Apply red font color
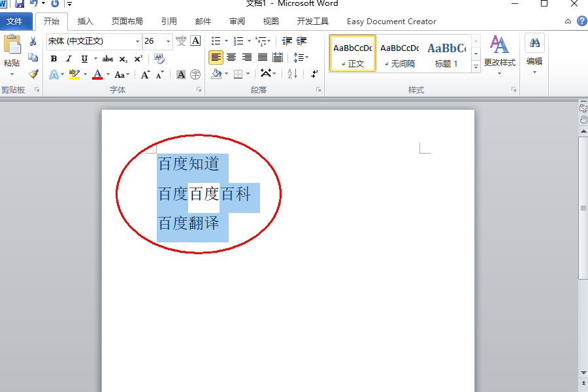588x392 pixels. pos(97,74)
